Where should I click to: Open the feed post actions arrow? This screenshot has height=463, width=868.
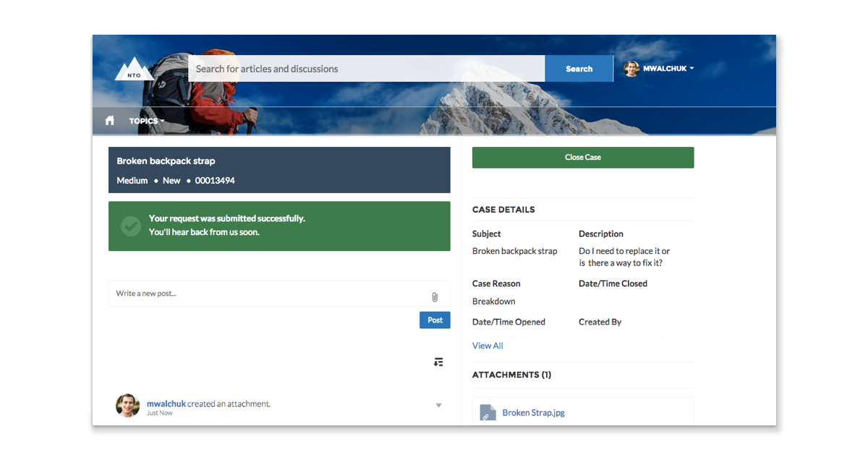438,405
